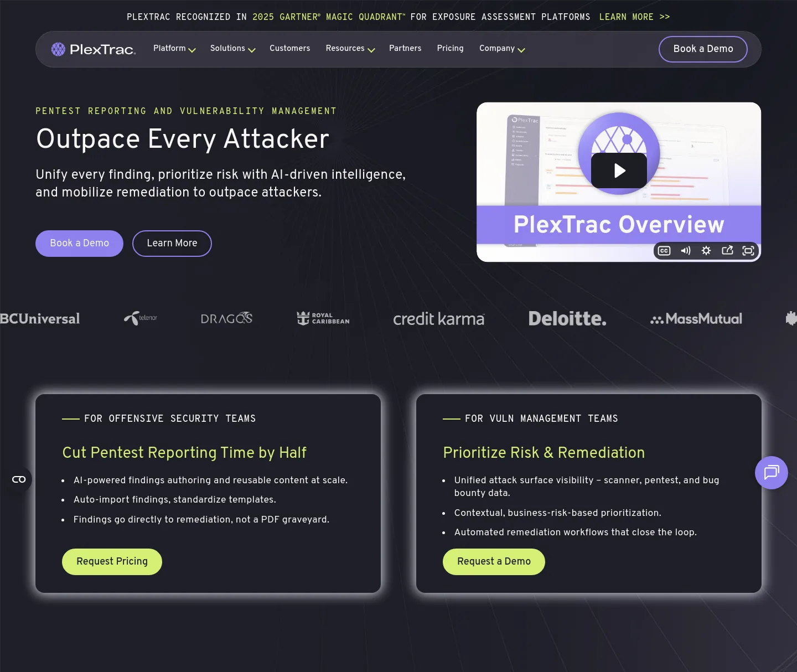797x672 pixels.
Task: Click the Request a Demo button
Action: (x=494, y=562)
